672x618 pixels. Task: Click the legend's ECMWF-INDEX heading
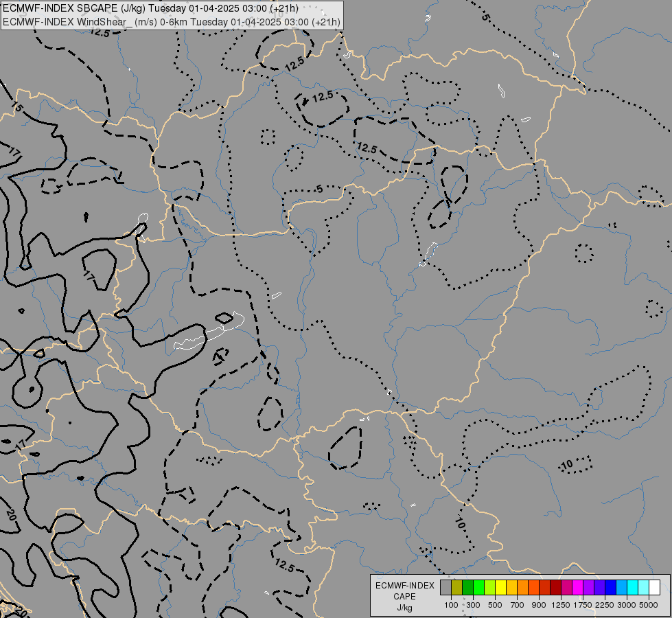pyautogui.click(x=404, y=586)
